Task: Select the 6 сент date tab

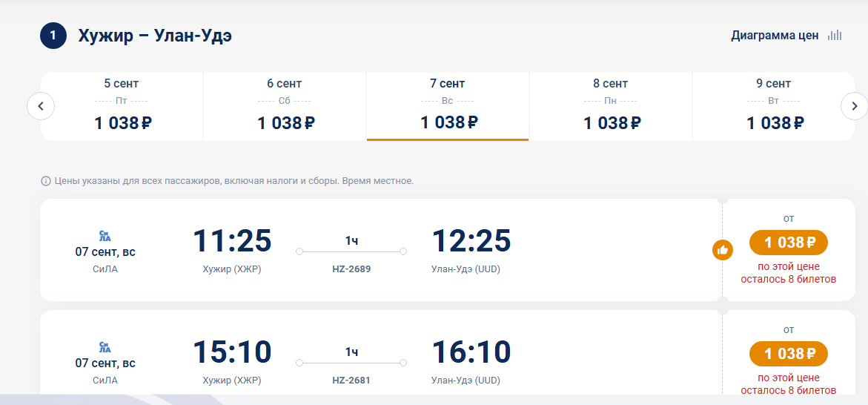Action: click(285, 106)
